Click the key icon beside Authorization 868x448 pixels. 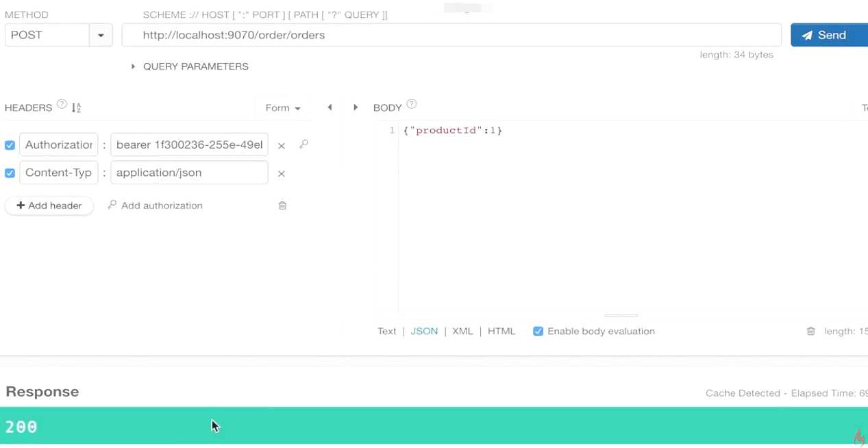[x=303, y=145]
